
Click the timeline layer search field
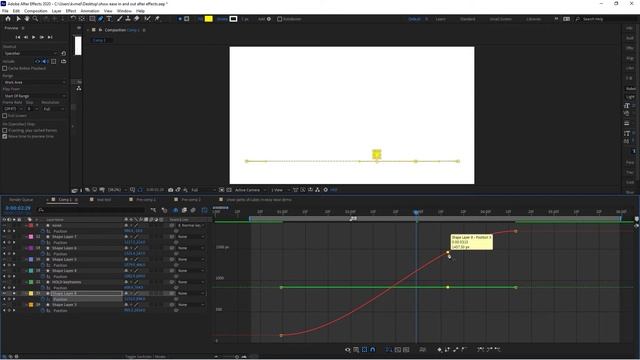[x=92, y=210]
